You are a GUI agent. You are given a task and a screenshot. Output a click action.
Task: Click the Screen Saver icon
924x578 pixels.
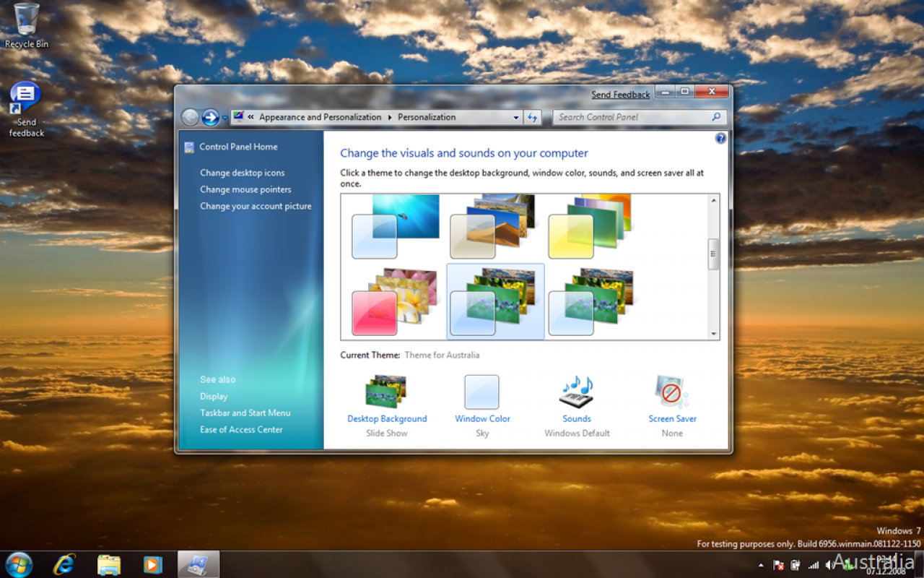click(671, 392)
